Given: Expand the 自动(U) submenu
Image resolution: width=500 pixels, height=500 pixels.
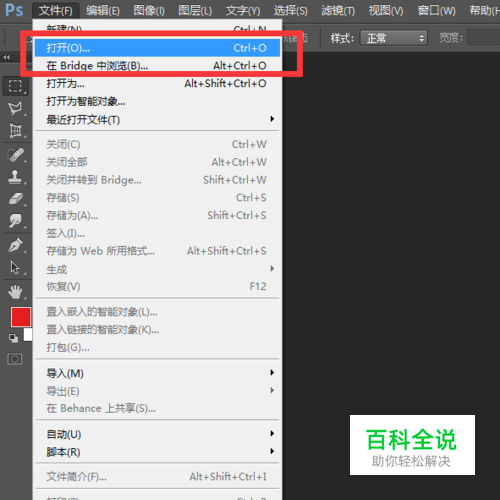Looking at the screenshot, I should coord(157,434).
